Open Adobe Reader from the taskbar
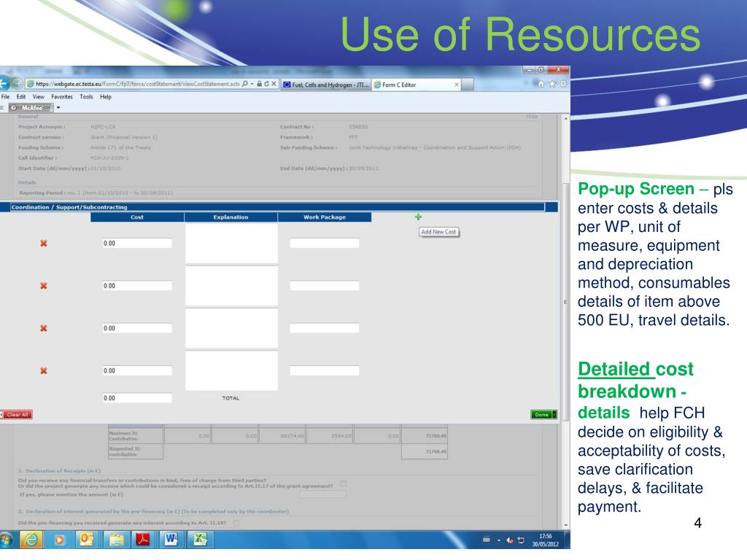747x560 pixels. (x=144, y=540)
